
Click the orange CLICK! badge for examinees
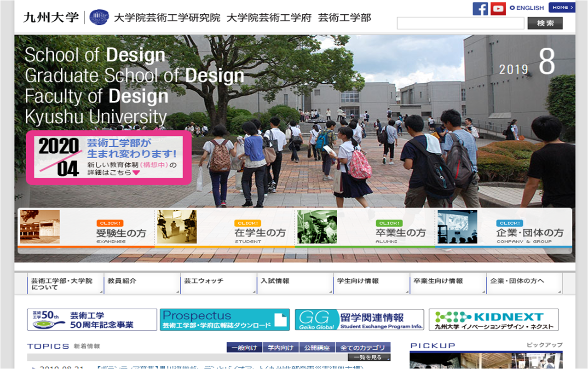pos(110,223)
